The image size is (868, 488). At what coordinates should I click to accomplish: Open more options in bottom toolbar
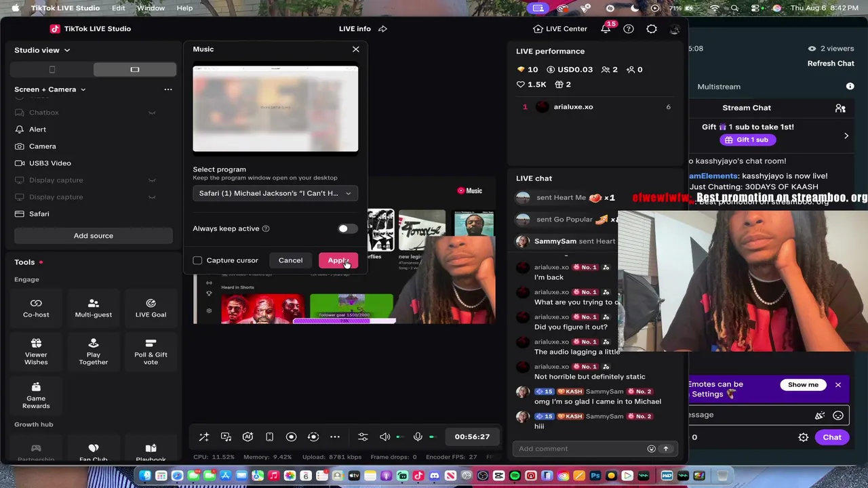point(335,437)
